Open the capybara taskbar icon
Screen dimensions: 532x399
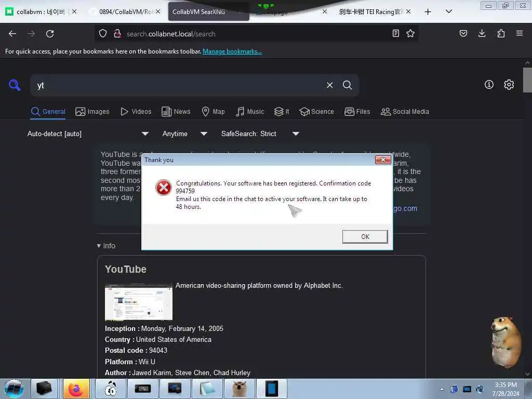click(x=240, y=389)
